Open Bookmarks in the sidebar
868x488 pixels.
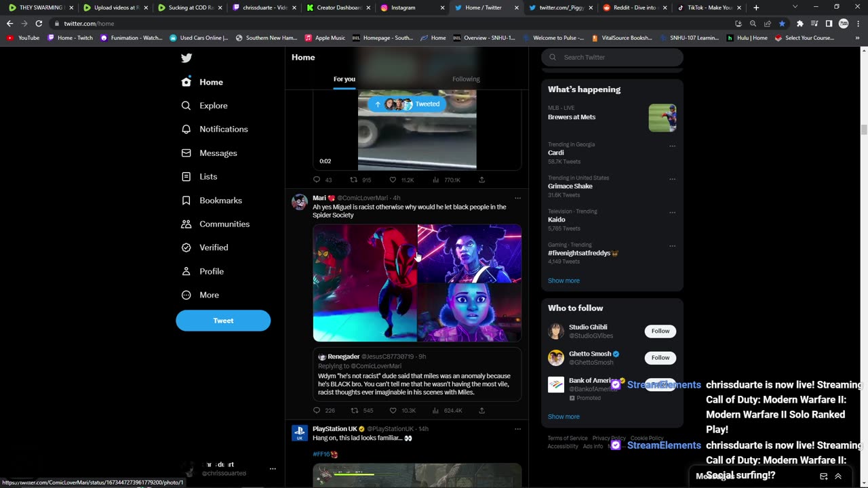(x=212, y=201)
